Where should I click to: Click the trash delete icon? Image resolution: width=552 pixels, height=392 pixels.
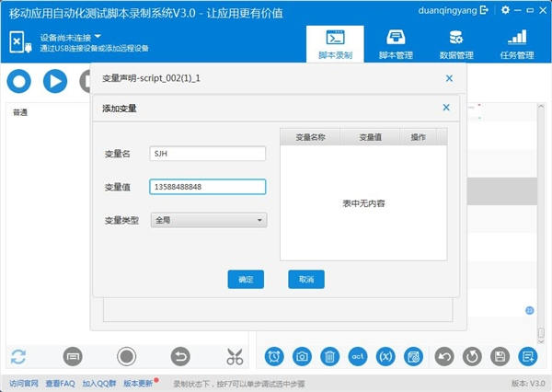tap(329, 356)
